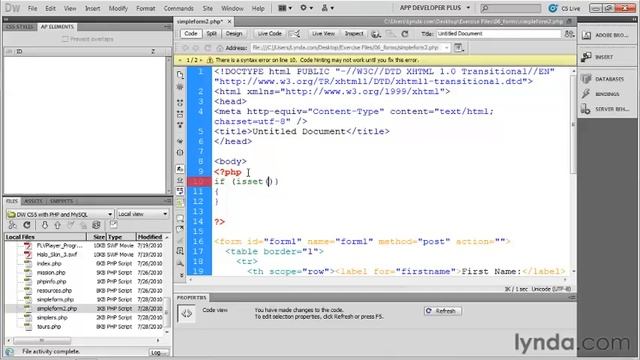Toggle Syntax Error Alerts in info bar
This screenshot has height=360, width=640.
[180, 202]
